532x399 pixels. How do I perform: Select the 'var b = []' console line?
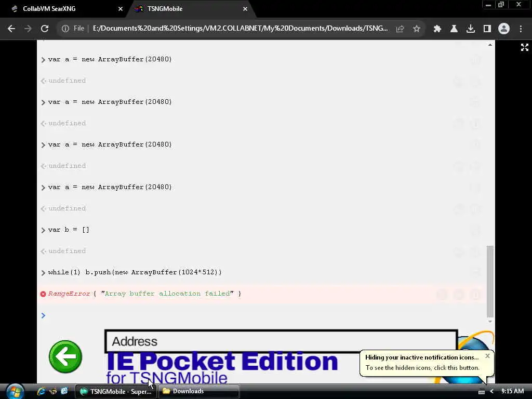(69, 230)
